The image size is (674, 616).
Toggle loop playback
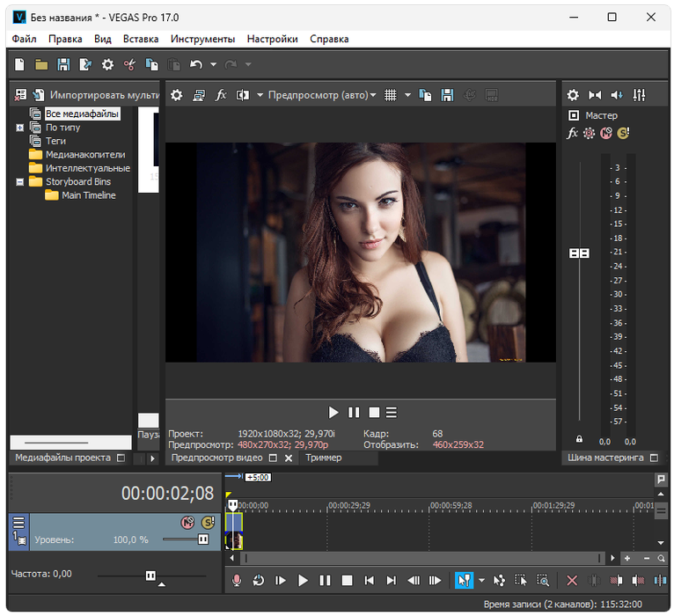tap(259, 581)
